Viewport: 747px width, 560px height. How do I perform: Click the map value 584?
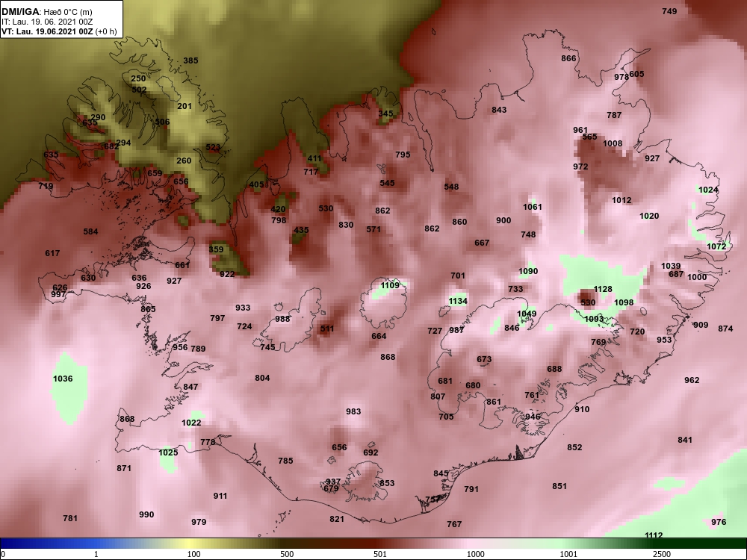pos(90,231)
